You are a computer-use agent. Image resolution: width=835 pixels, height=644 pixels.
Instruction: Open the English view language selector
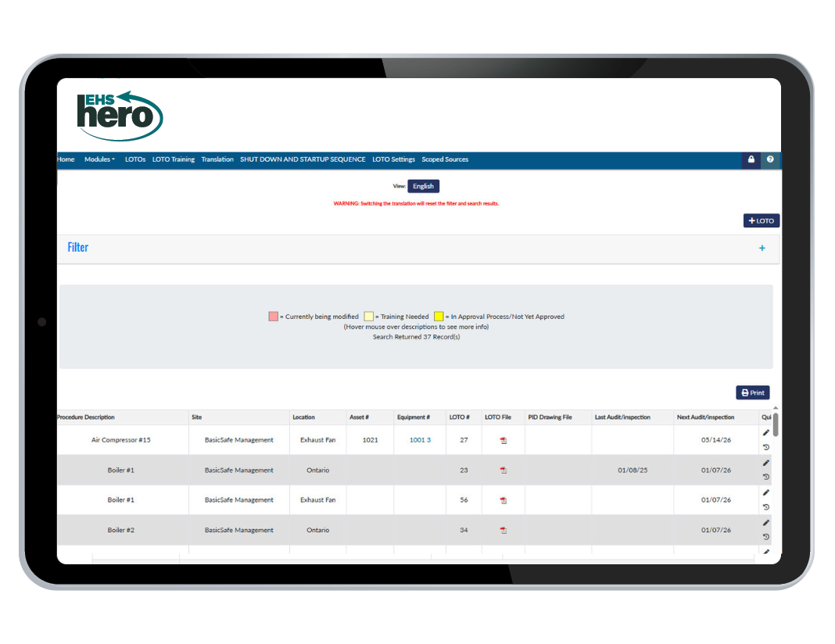pos(423,186)
